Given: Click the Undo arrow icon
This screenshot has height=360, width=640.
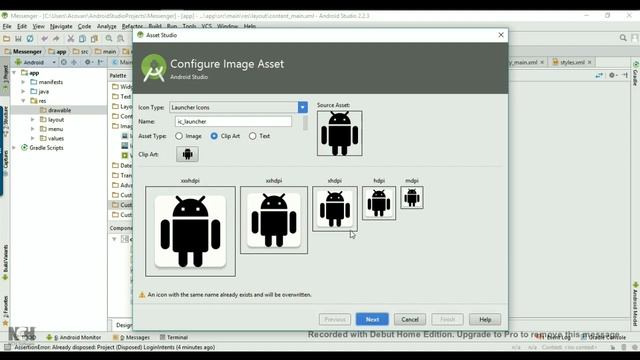Looking at the screenshot, I should coord(44,39).
